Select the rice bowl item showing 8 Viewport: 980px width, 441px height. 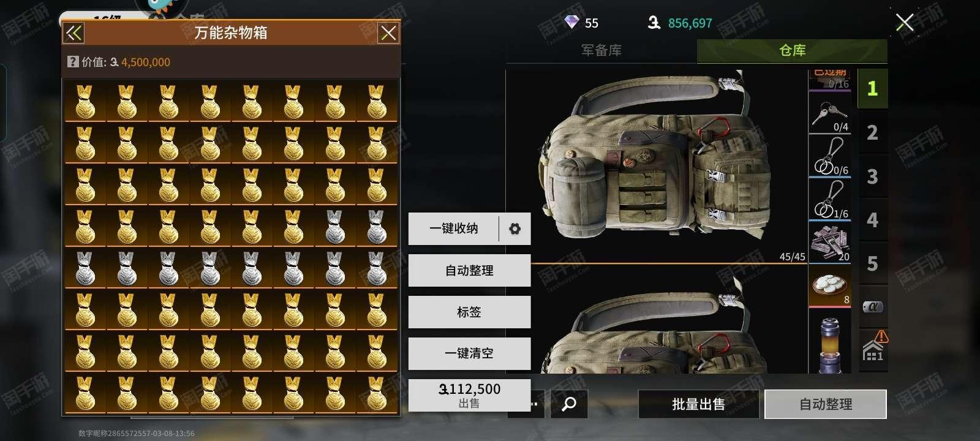click(x=830, y=286)
